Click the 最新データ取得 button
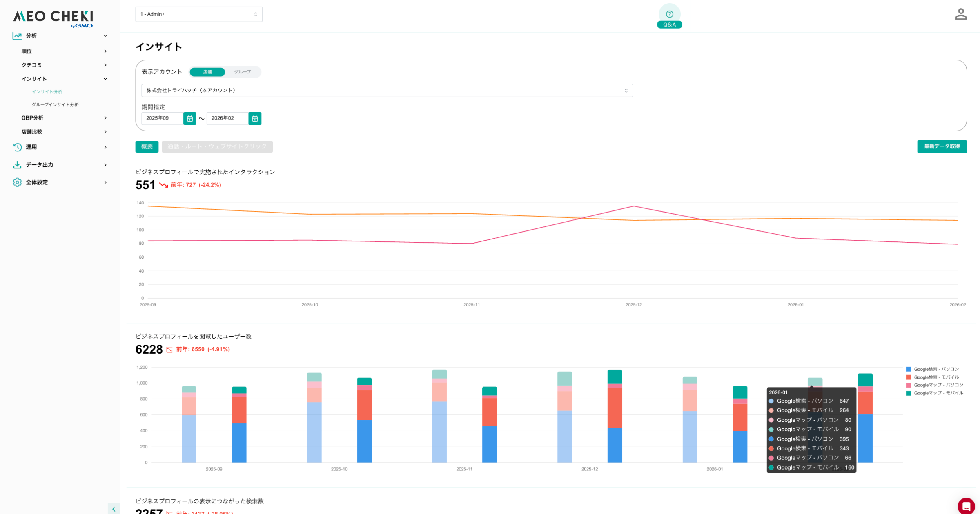This screenshot has width=980, height=514. point(942,147)
